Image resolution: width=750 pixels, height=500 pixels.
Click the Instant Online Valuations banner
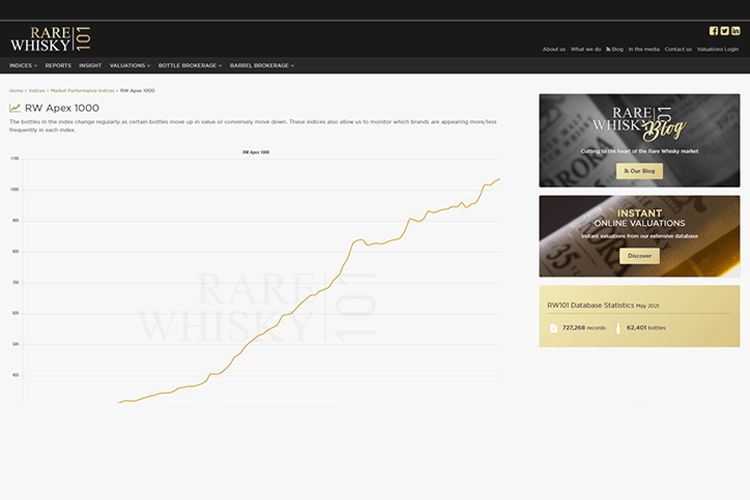(x=640, y=236)
